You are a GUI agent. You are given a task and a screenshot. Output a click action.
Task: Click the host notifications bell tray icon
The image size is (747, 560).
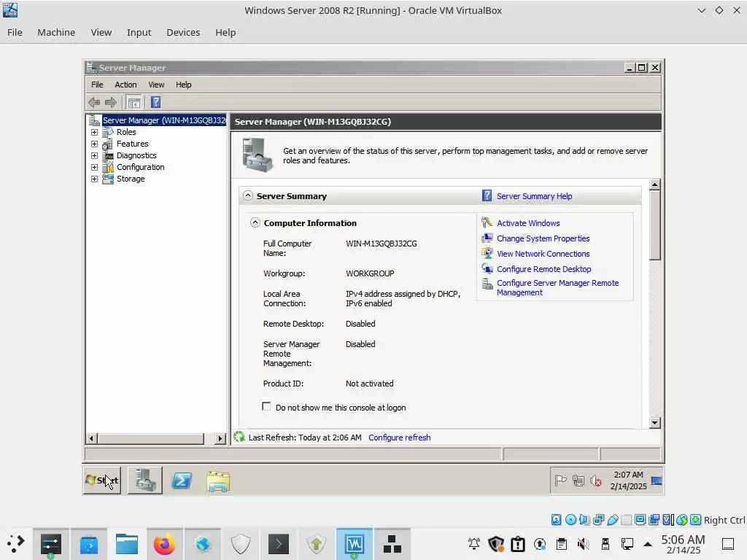coord(474,544)
